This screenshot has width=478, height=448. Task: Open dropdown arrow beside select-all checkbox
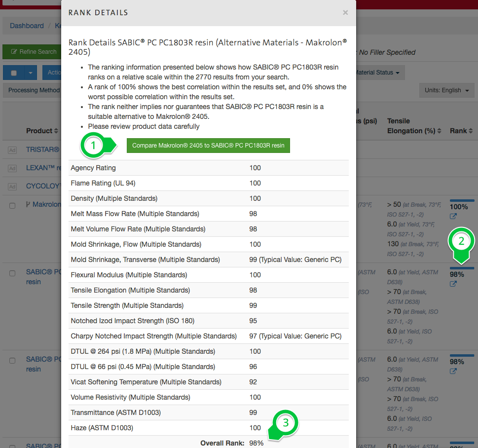pos(31,73)
